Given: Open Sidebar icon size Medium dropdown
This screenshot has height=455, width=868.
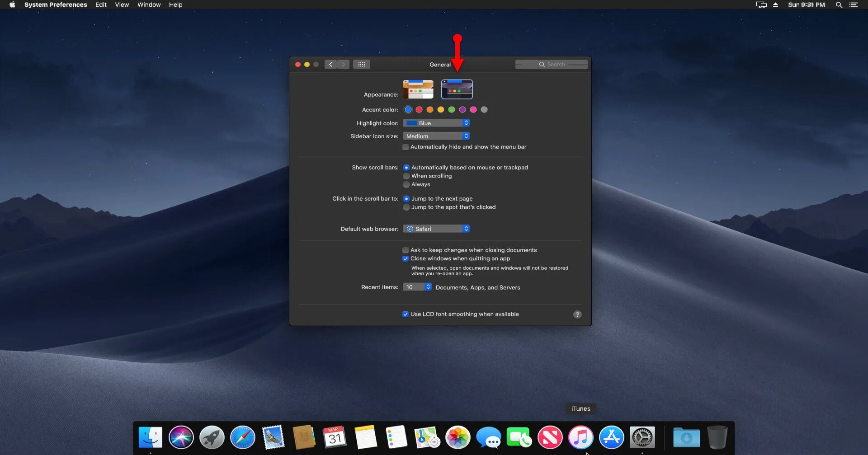Looking at the screenshot, I should coord(436,136).
